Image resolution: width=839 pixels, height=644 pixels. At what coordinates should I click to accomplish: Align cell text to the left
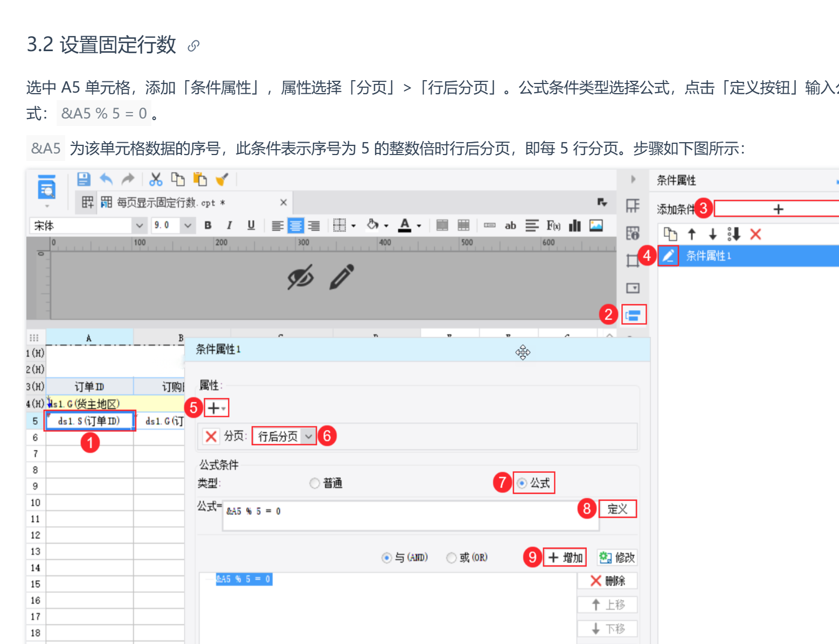[x=278, y=226]
